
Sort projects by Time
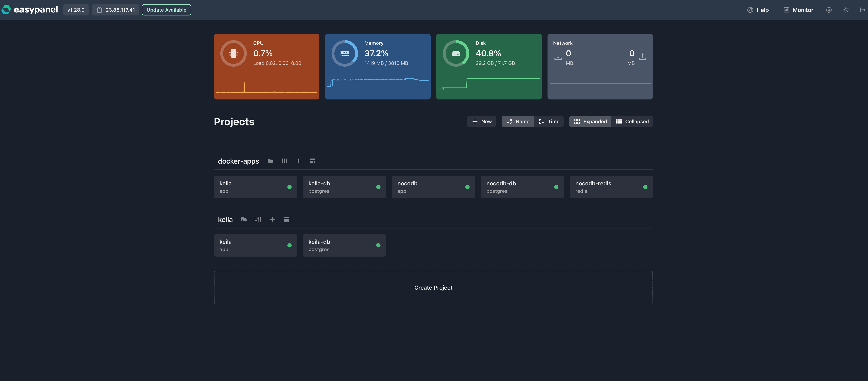coord(549,121)
